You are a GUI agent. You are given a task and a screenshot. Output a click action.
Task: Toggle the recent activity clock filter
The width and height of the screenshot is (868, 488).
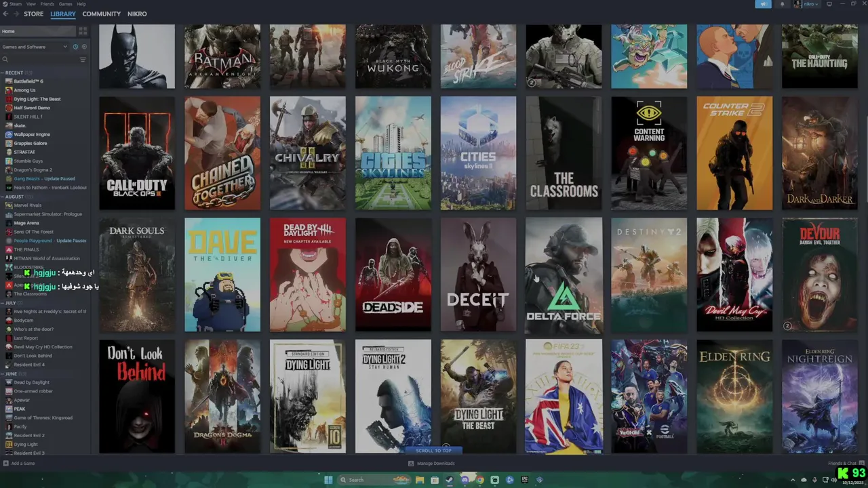point(75,47)
